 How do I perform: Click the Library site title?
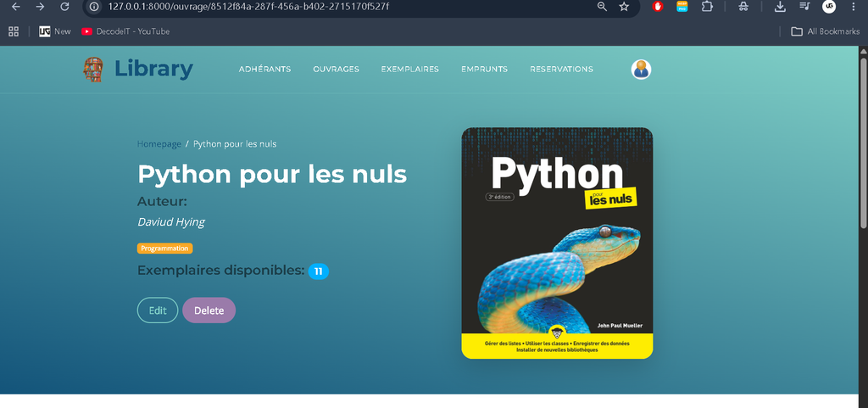coord(154,70)
